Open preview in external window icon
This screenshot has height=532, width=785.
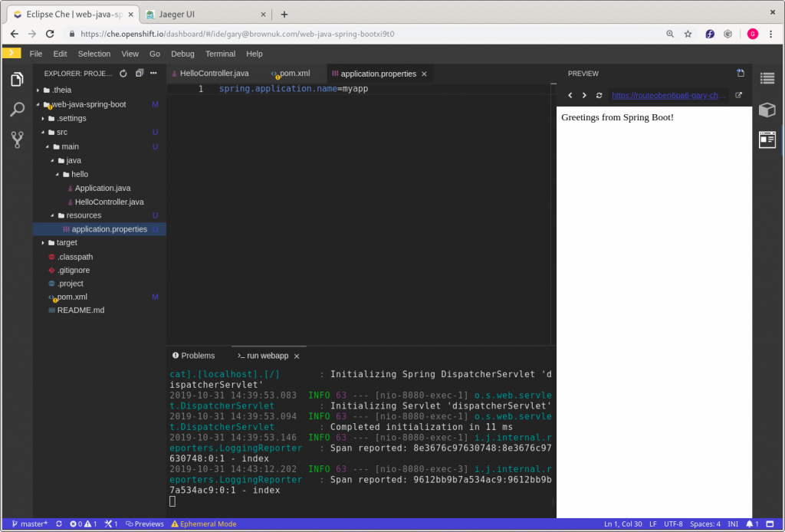tap(739, 96)
